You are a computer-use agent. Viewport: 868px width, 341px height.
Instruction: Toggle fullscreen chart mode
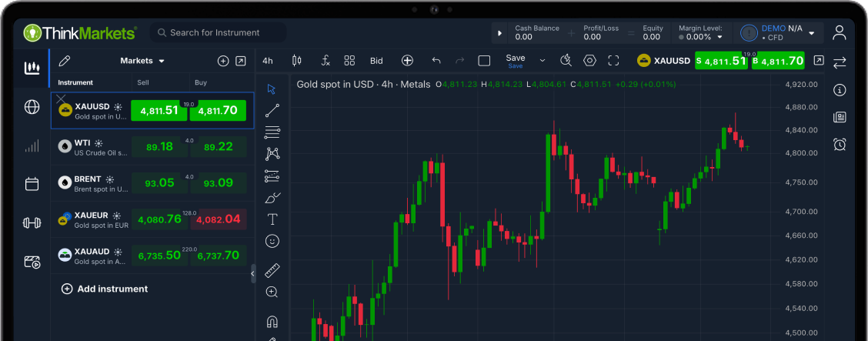[613, 61]
